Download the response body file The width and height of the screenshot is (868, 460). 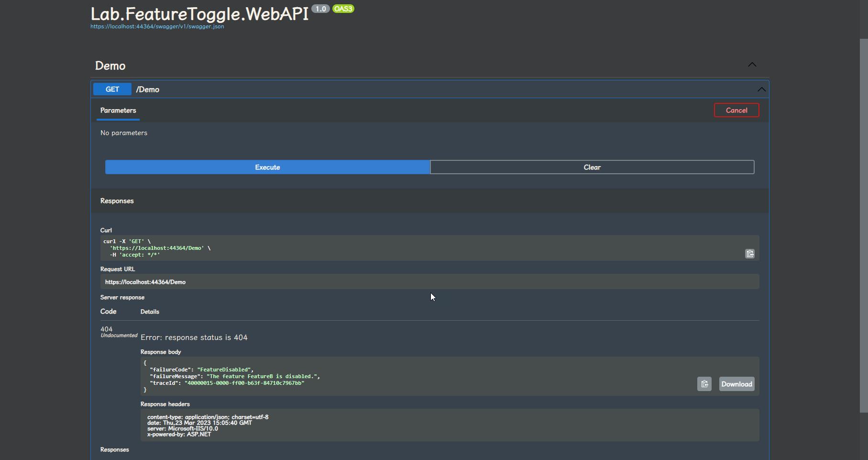click(736, 383)
